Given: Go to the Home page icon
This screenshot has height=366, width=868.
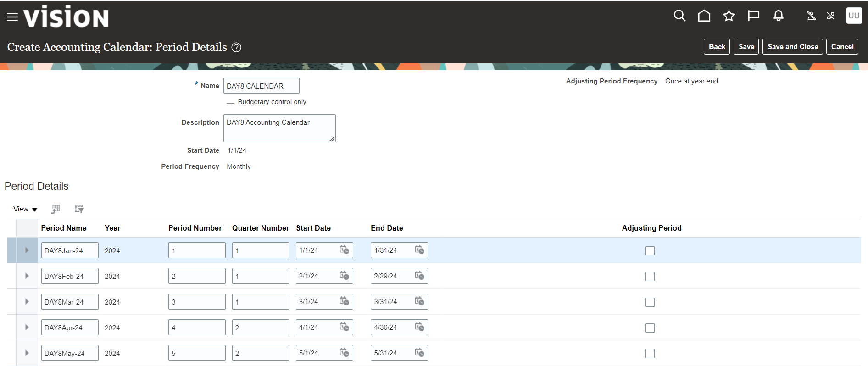Looking at the screenshot, I should [x=704, y=16].
